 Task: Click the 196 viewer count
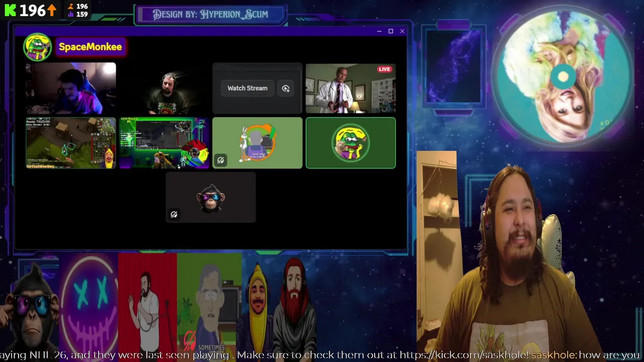pyautogui.click(x=33, y=10)
